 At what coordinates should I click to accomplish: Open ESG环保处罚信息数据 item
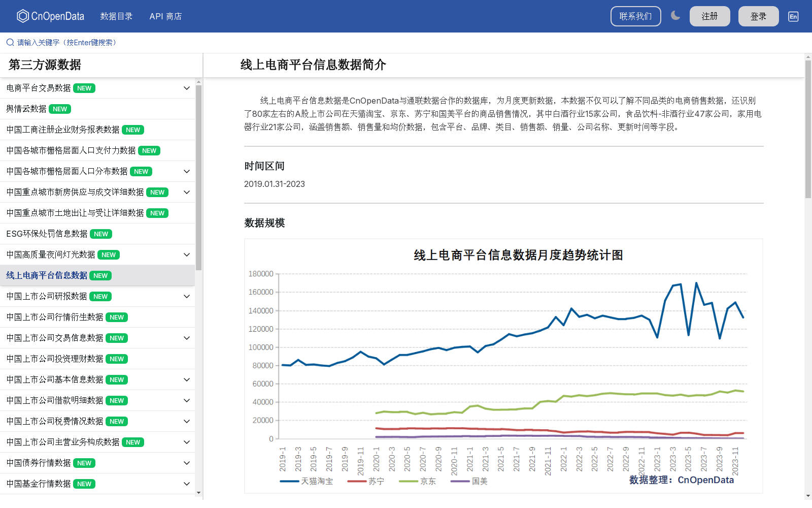(97, 234)
